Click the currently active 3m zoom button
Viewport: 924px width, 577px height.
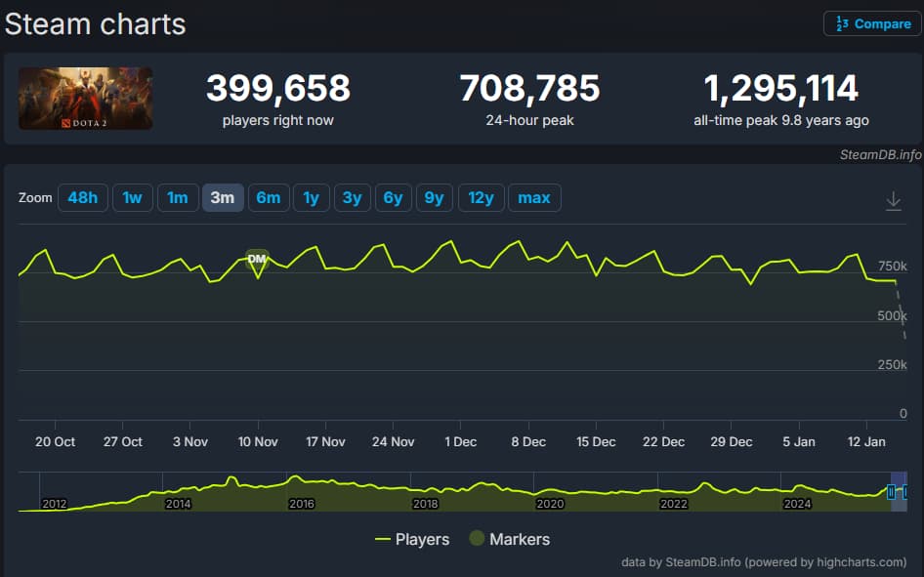[x=223, y=197]
